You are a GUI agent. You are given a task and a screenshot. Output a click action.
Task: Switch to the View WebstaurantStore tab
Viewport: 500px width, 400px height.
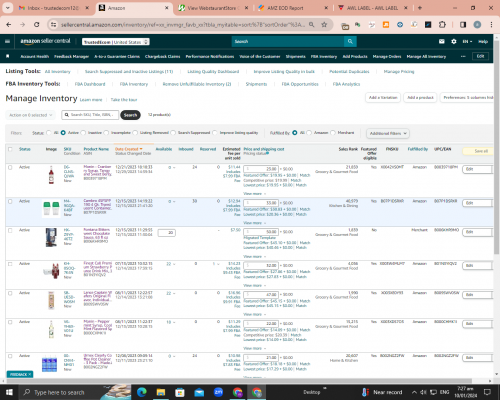click(213, 8)
